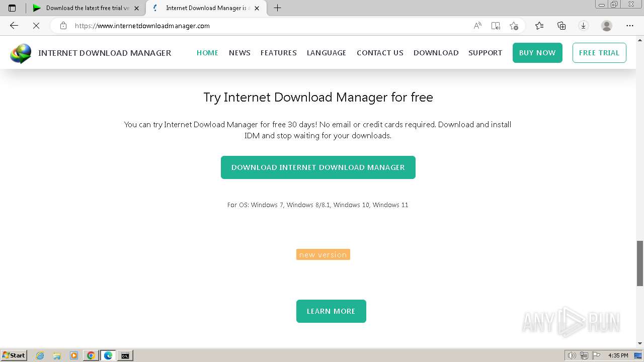Screen dimensions: 644x362
Task: Click the 'new version' orange label
Action: tap(323, 255)
